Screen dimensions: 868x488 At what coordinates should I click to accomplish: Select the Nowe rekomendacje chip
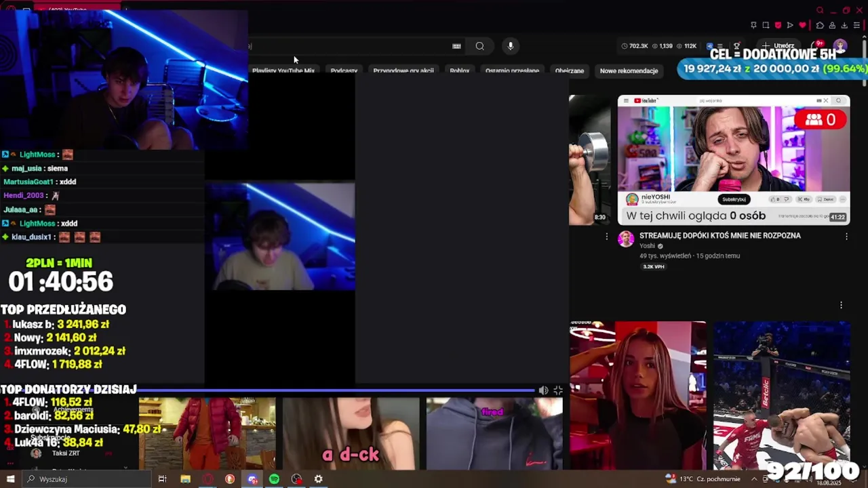pyautogui.click(x=629, y=70)
